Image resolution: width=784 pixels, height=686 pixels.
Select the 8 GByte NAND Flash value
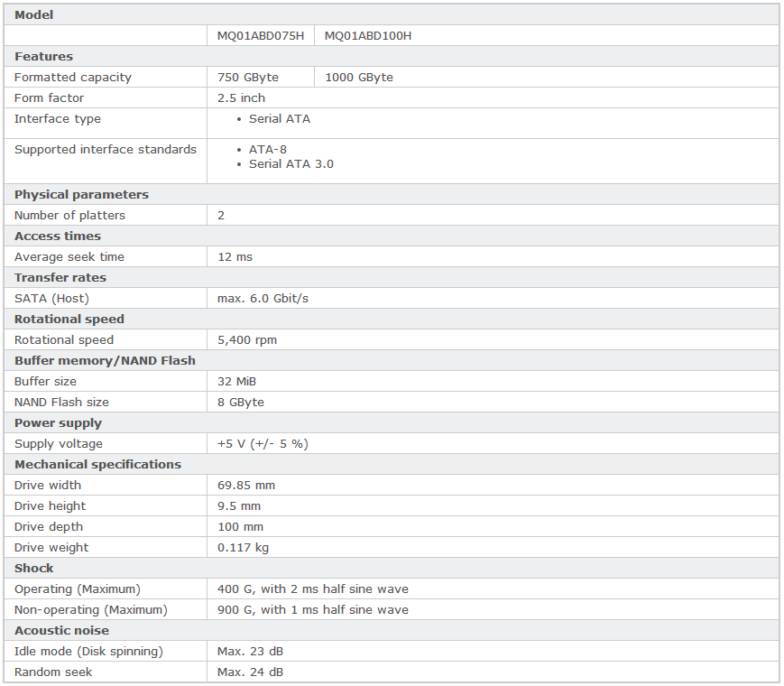coord(241,403)
